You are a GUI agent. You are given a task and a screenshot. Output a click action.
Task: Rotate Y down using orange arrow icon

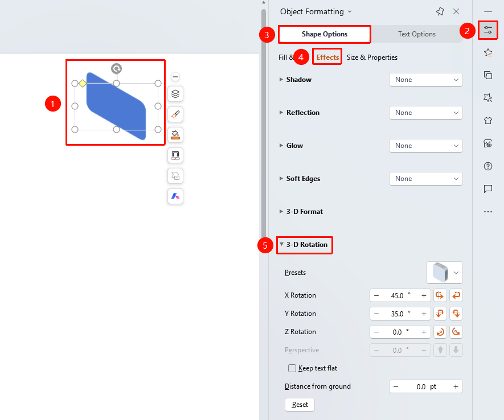click(456, 314)
